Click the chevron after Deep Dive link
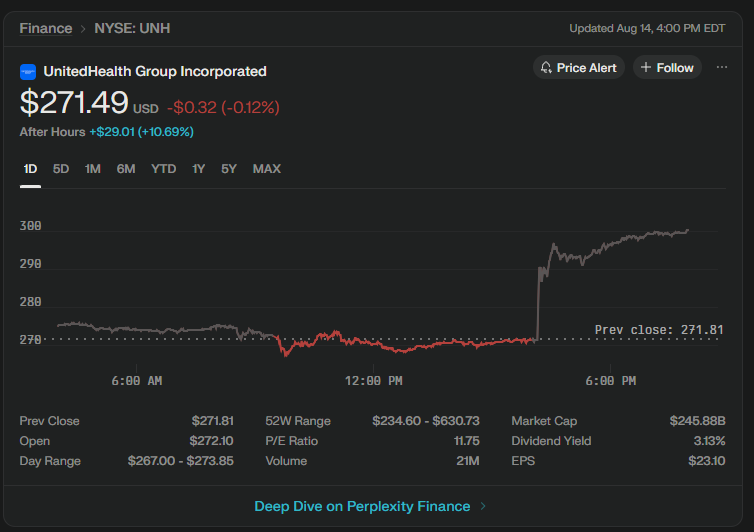The image size is (754, 532). click(x=483, y=506)
